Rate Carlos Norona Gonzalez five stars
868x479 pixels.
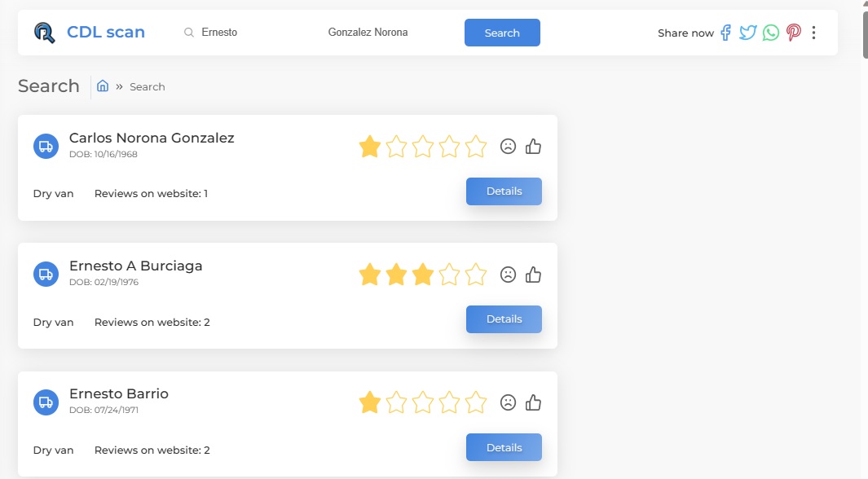pos(476,147)
